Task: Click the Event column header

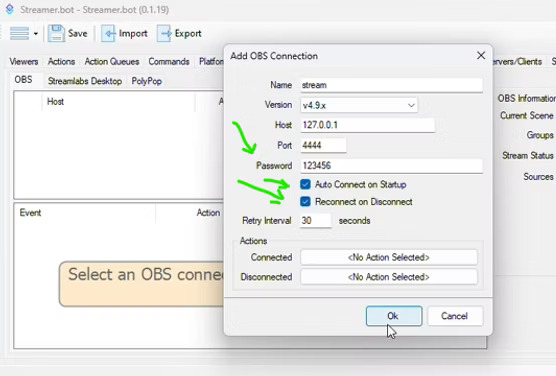Action: point(30,212)
